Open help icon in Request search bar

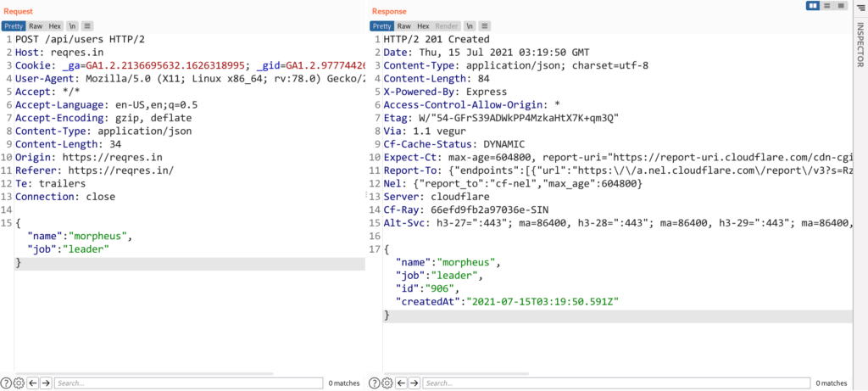pos(6,383)
